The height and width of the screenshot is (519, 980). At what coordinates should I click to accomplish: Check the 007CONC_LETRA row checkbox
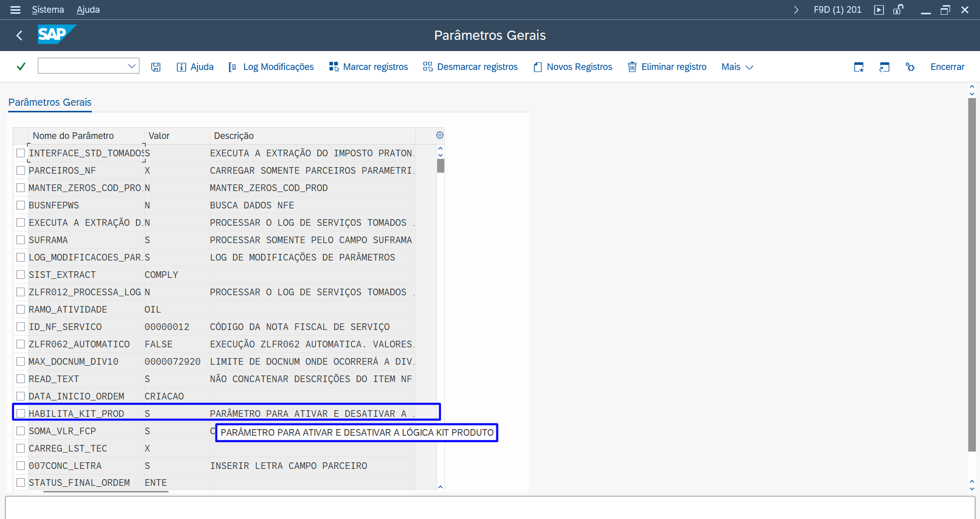pos(20,466)
